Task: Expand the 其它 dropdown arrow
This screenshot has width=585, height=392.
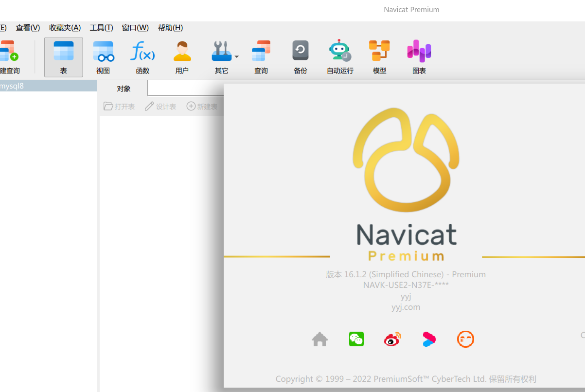Action: tap(237, 57)
